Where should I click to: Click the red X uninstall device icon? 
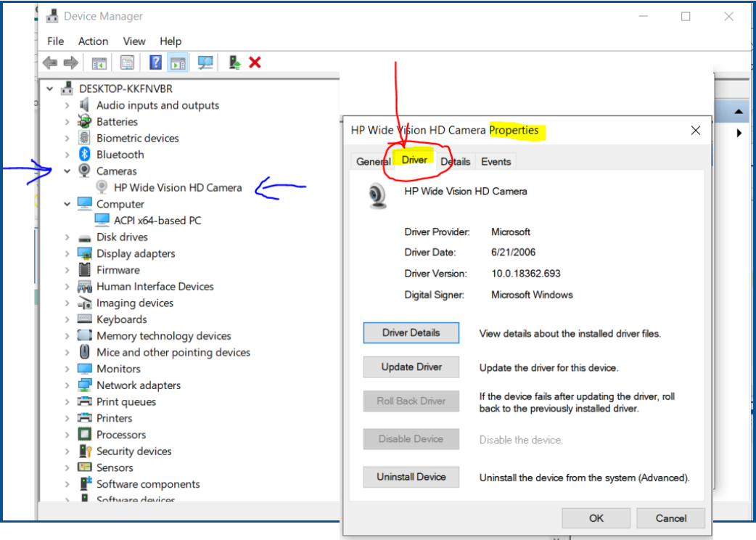pyautogui.click(x=255, y=62)
